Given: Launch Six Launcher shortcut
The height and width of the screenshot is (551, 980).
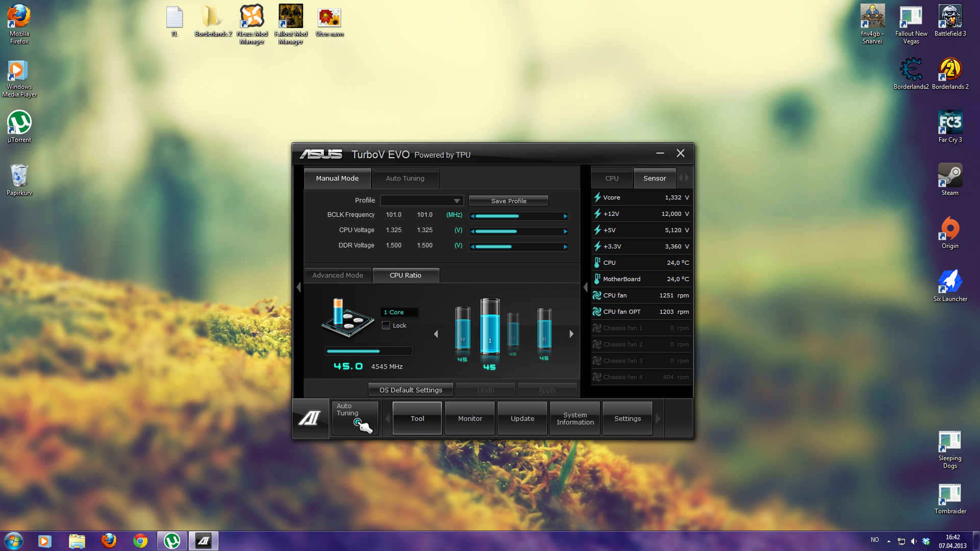Looking at the screenshot, I should click(950, 286).
